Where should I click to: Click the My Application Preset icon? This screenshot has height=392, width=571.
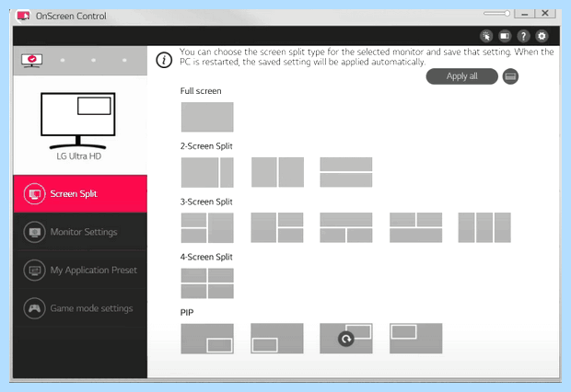click(35, 270)
